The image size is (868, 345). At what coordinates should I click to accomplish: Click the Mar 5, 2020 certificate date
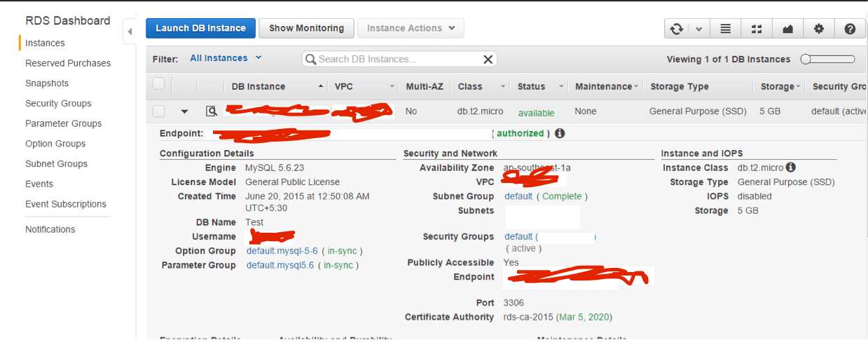pos(585,317)
